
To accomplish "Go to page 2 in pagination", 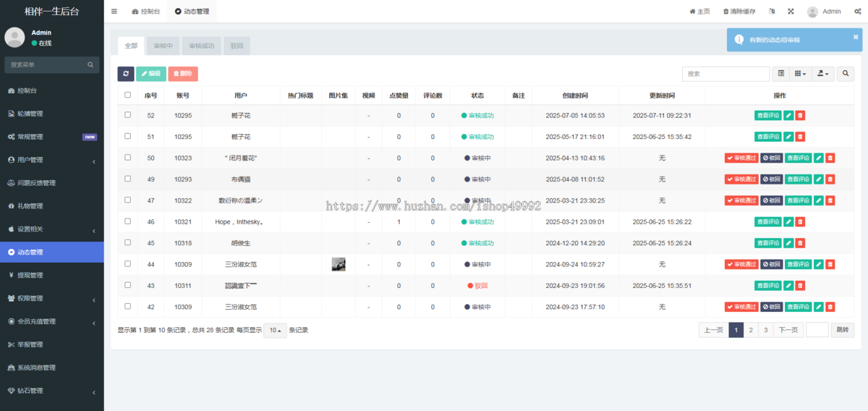I will (x=751, y=330).
